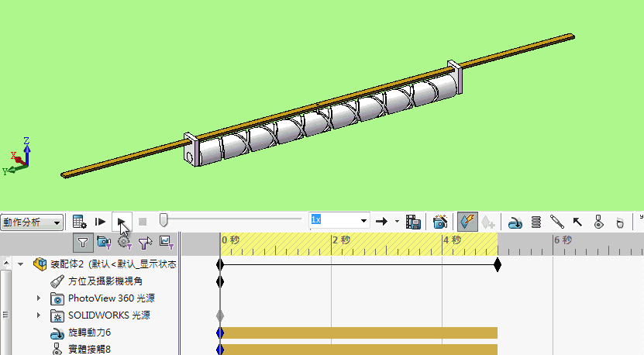Click the Motor tool icon

click(515, 222)
